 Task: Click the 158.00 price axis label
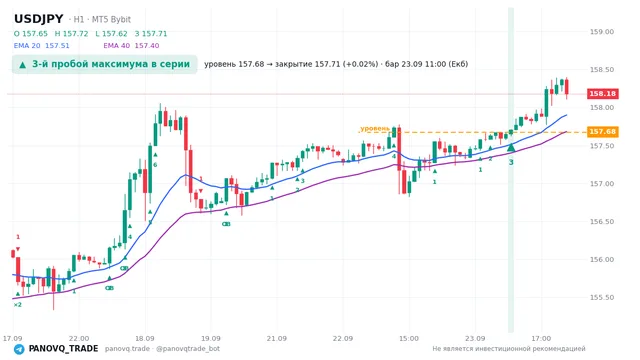pos(602,108)
